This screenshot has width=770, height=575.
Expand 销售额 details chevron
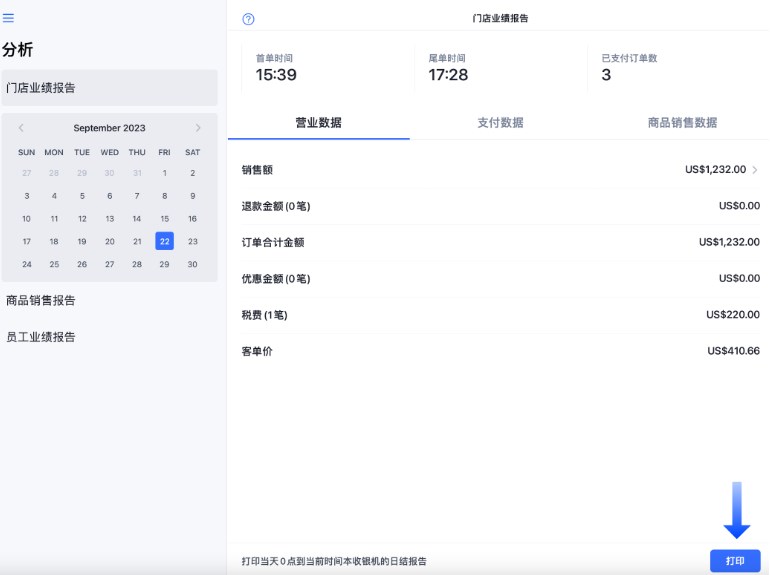755,170
